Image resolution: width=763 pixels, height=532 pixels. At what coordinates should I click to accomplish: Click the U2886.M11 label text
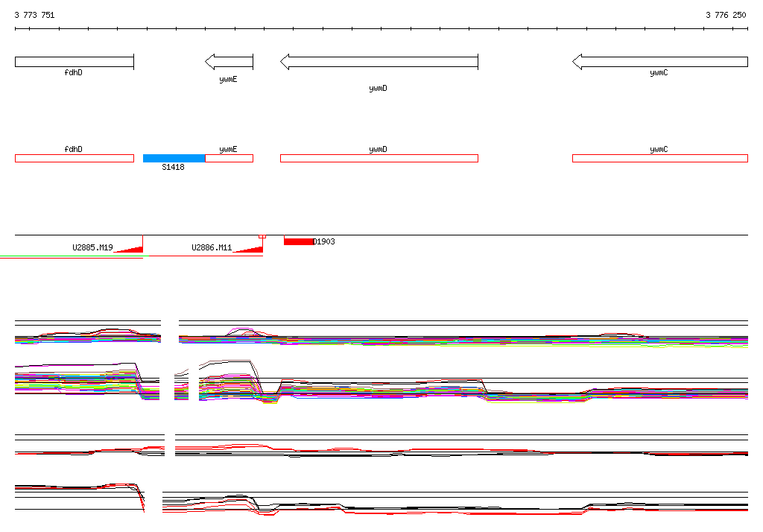click(212, 247)
